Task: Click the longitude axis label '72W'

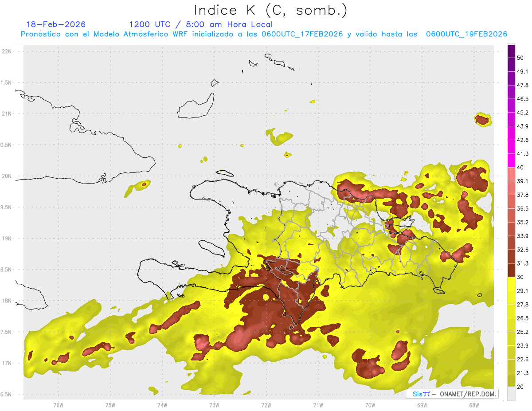Action: (266, 405)
